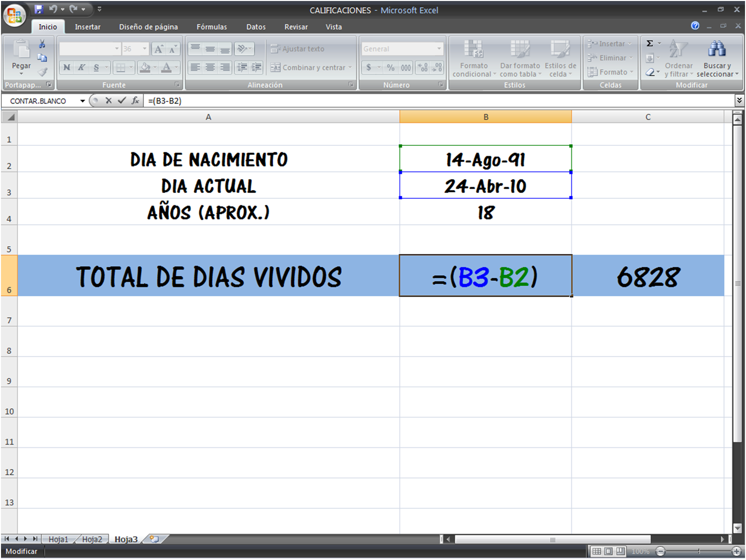
Task: Click Estilos de celda button
Action: click(560, 59)
